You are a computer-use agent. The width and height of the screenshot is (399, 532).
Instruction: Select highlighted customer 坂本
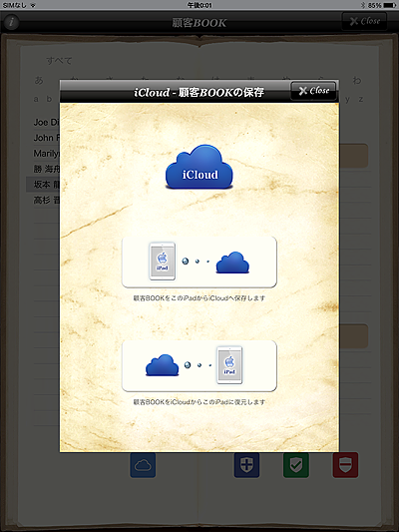coord(43,185)
